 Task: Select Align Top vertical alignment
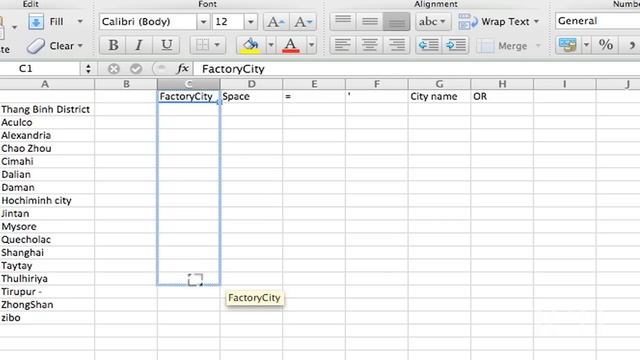click(343, 22)
